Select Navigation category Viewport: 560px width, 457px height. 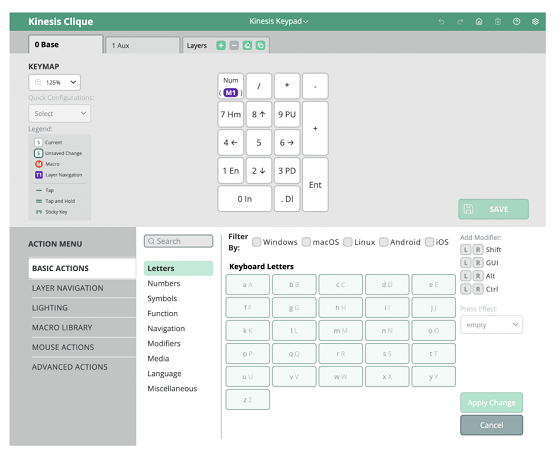click(x=166, y=328)
